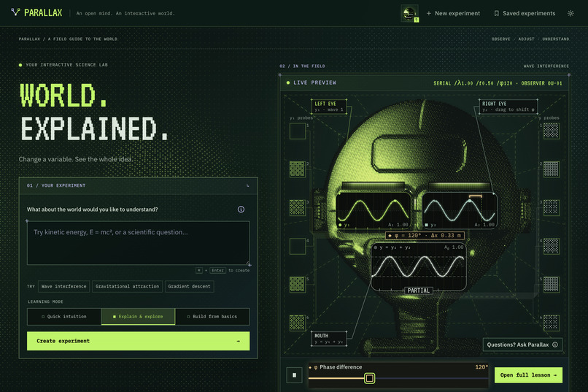Click the LIVE PREVIEW heading

pyautogui.click(x=314, y=82)
